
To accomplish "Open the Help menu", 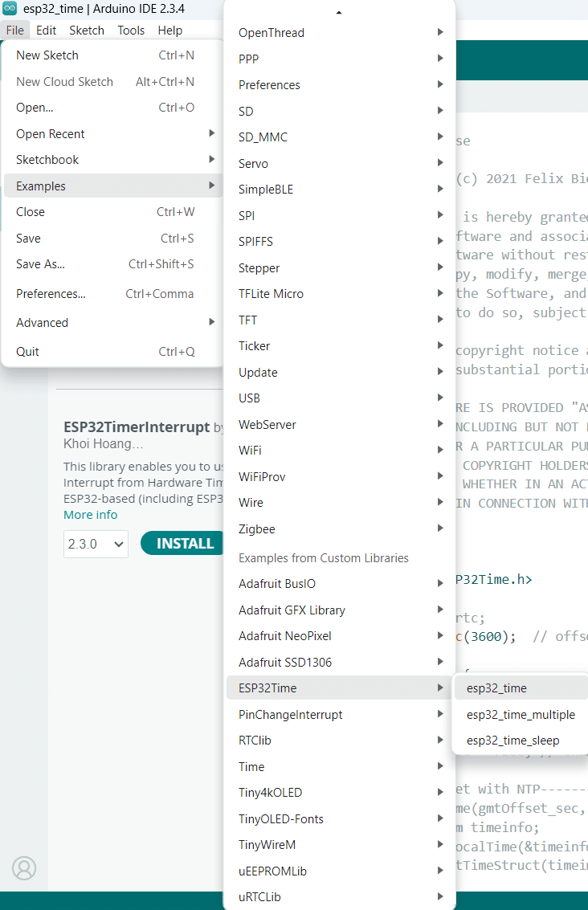I will pyautogui.click(x=170, y=31).
